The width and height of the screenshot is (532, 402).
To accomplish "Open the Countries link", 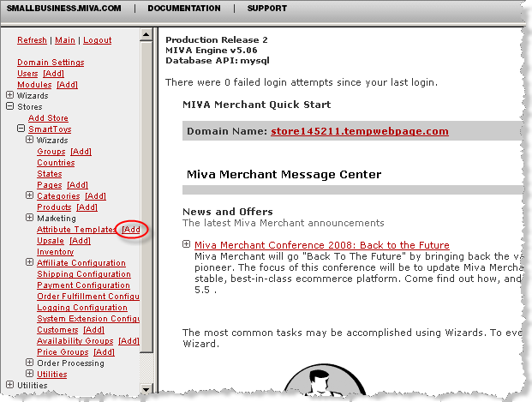I will 56,163.
